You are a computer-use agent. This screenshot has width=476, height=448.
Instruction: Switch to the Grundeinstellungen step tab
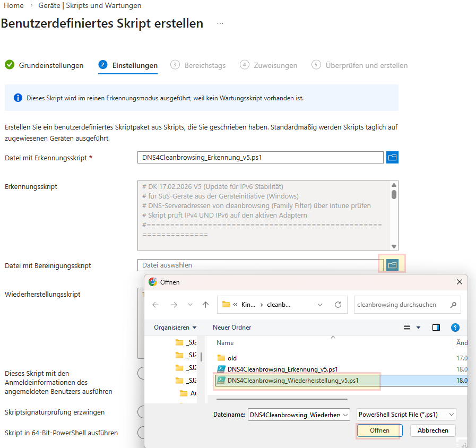51,65
